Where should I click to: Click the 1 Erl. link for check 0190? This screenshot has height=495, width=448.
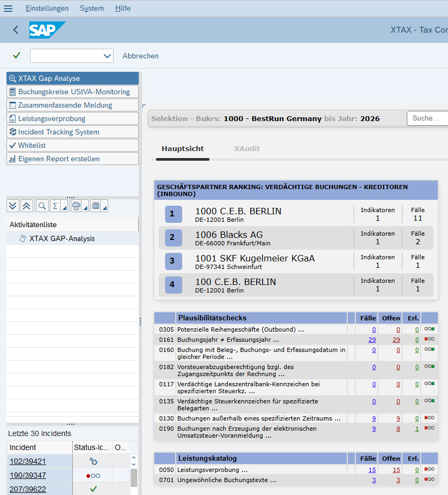click(x=417, y=429)
